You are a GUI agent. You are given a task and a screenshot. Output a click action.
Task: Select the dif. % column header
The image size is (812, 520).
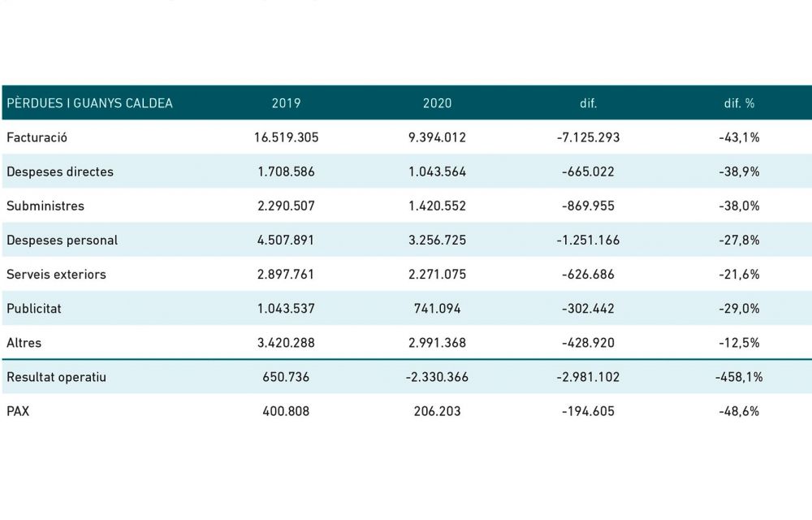click(739, 103)
